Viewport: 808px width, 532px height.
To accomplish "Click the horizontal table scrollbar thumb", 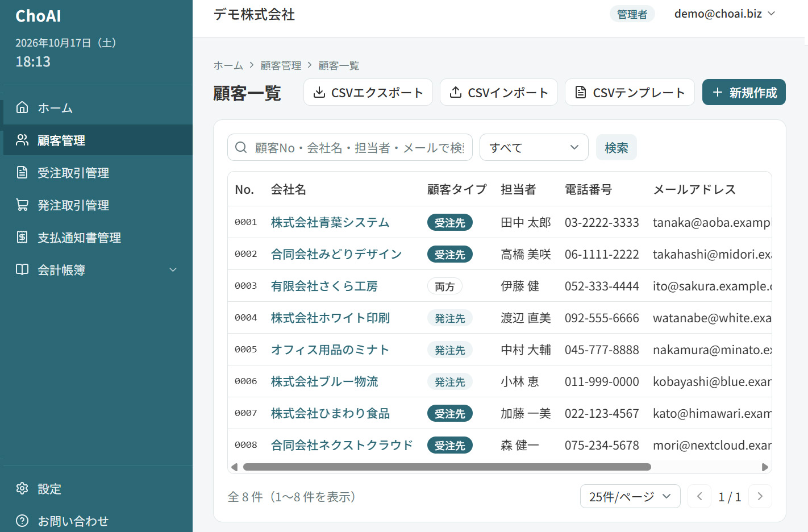I will click(x=447, y=467).
